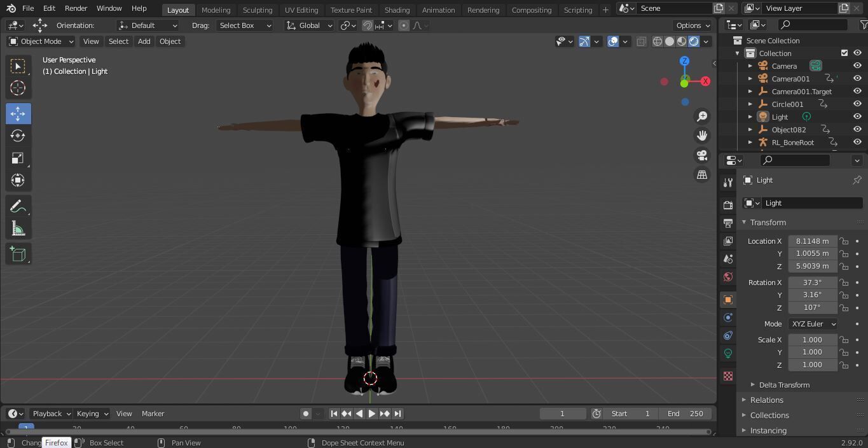
Task: Open the Light Data properties tab
Action: coord(728,353)
